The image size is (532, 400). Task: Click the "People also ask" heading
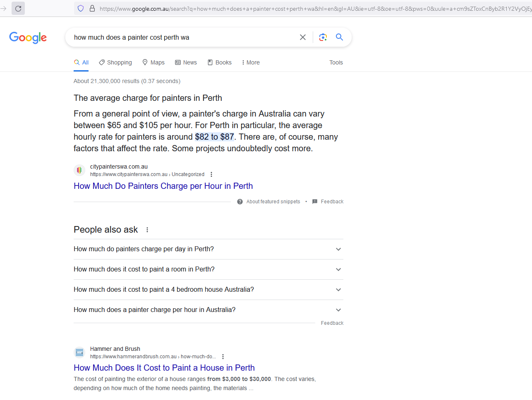105,230
